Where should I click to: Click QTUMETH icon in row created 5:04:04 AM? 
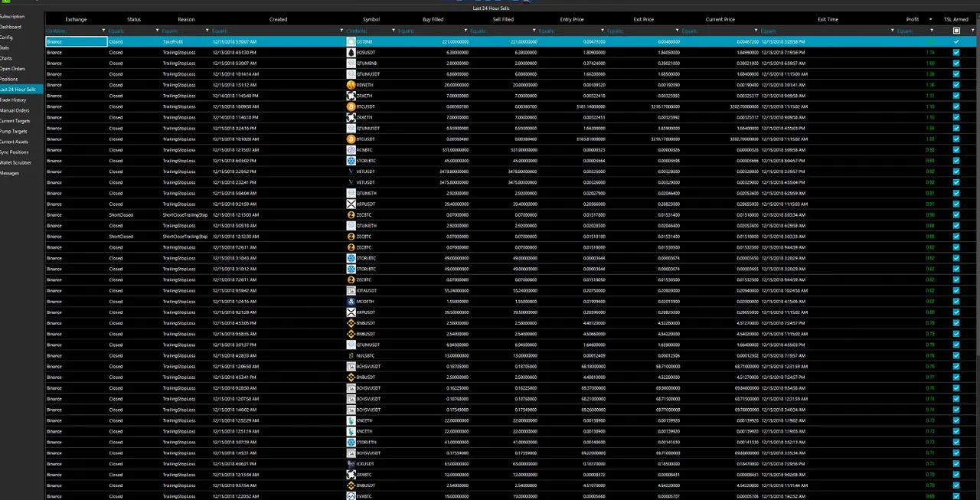[x=351, y=193]
